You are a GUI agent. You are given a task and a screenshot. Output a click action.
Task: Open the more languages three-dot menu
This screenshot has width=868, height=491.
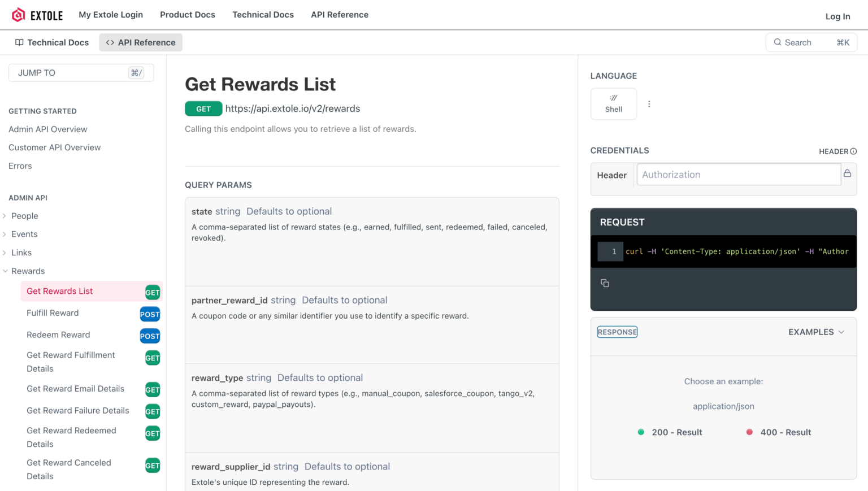(649, 104)
